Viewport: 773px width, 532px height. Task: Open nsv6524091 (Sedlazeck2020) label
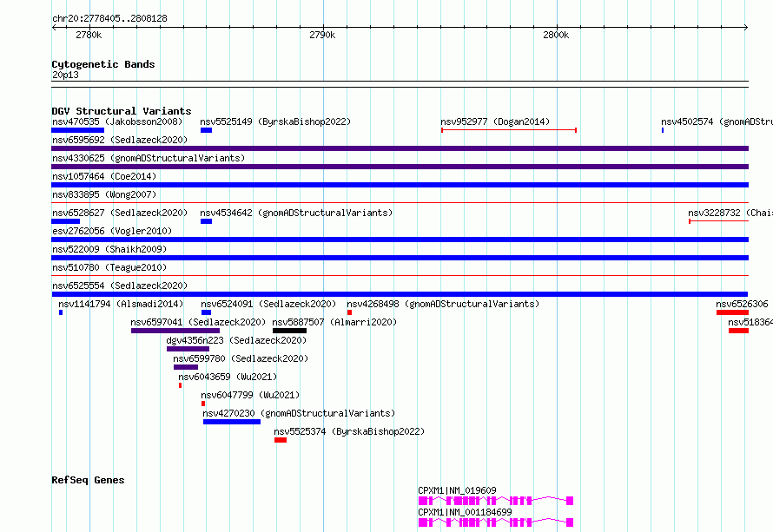pyautogui.click(x=268, y=304)
